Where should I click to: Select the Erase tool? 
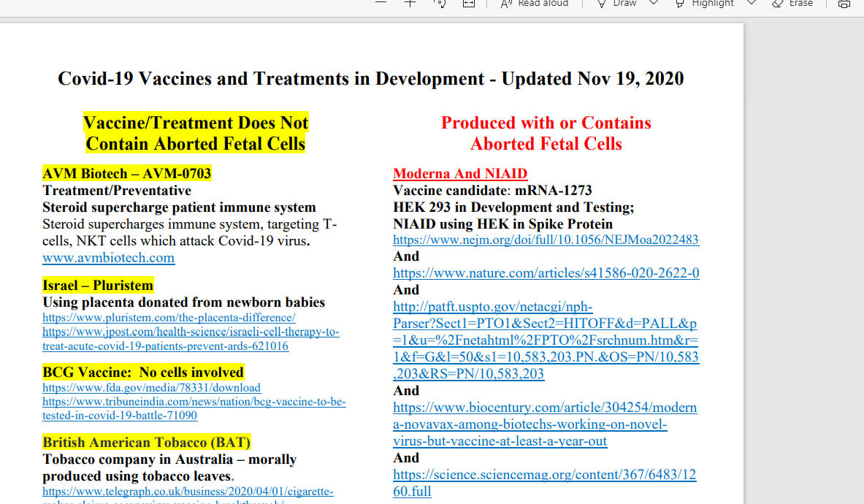click(792, 4)
